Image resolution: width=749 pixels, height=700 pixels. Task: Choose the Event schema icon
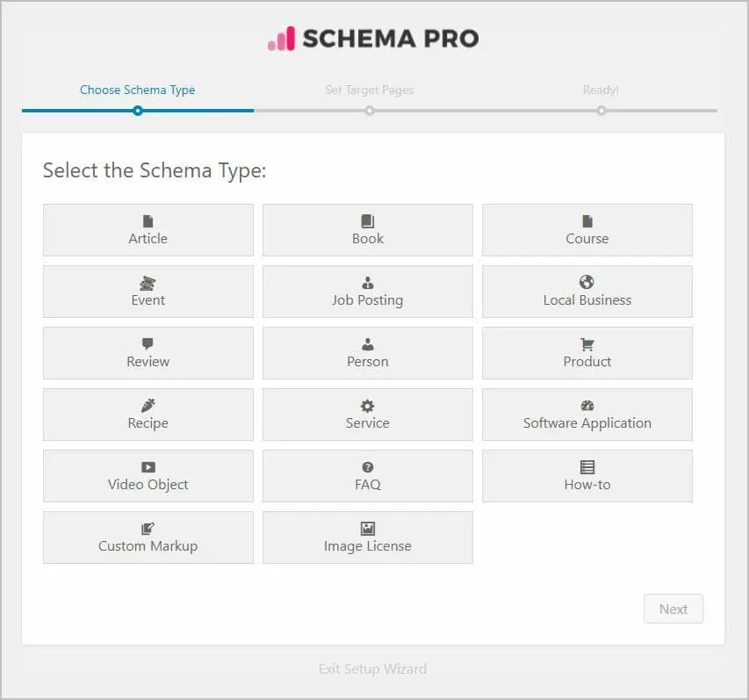(x=148, y=283)
